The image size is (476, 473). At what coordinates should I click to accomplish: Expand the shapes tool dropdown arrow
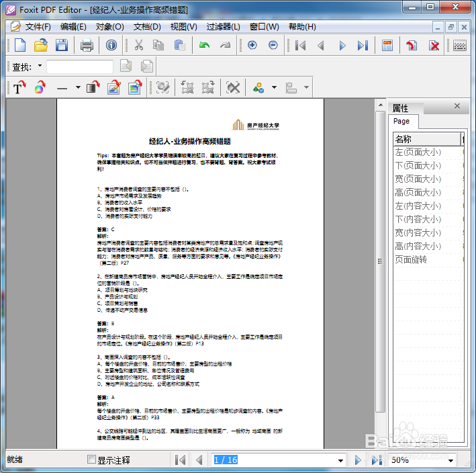pyautogui.click(x=274, y=87)
